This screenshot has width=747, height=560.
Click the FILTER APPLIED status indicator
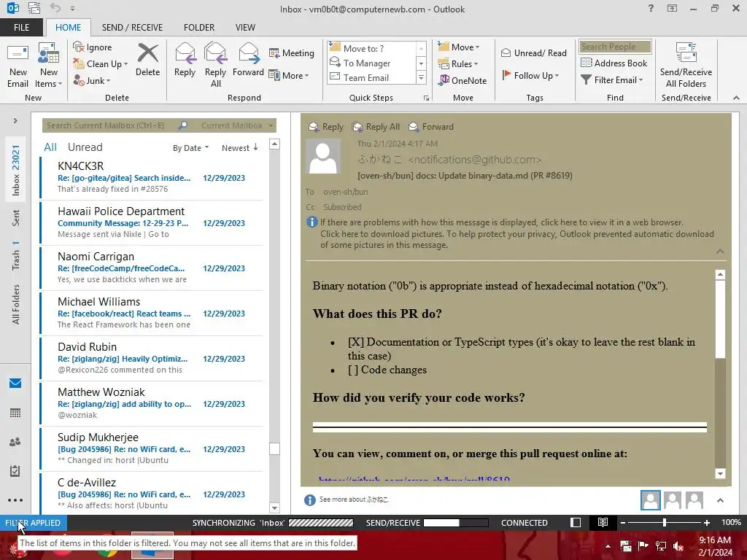click(33, 522)
